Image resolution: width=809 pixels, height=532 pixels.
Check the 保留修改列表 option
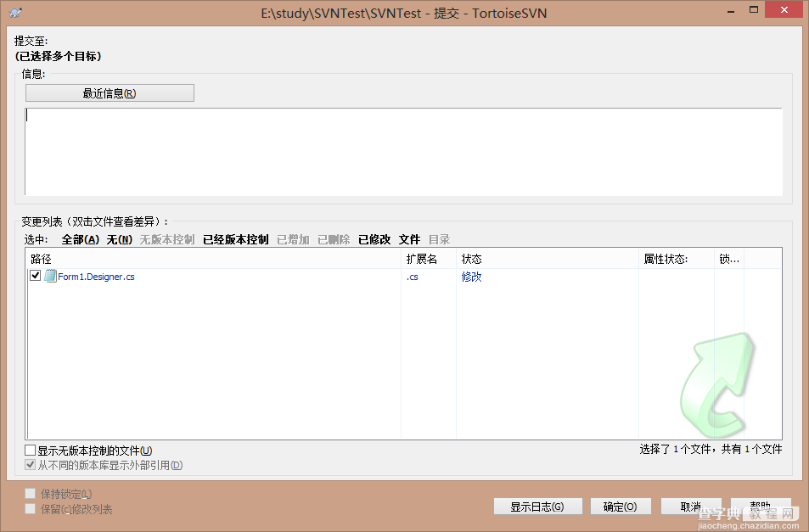(x=31, y=509)
